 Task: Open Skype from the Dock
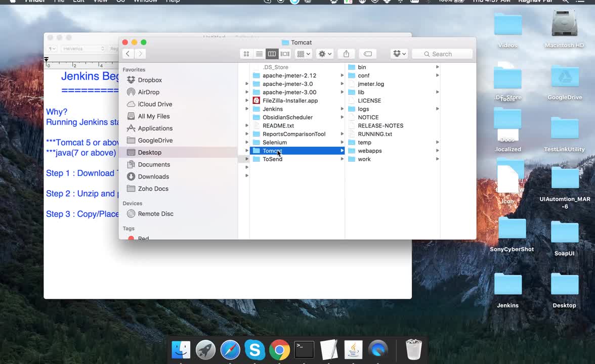pos(255,350)
